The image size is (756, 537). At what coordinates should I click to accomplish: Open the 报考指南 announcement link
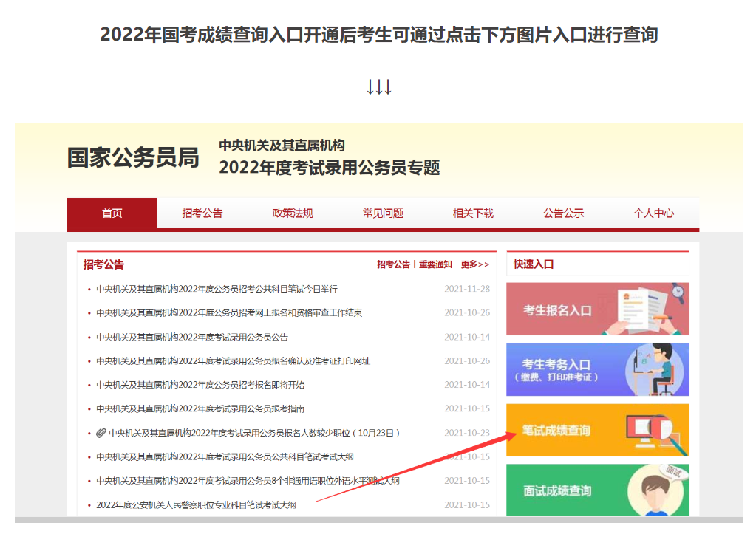[200, 408]
